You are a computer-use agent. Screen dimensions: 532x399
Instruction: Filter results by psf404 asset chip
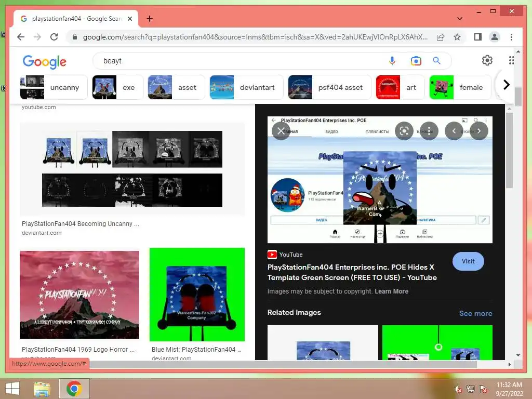[329, 87]
